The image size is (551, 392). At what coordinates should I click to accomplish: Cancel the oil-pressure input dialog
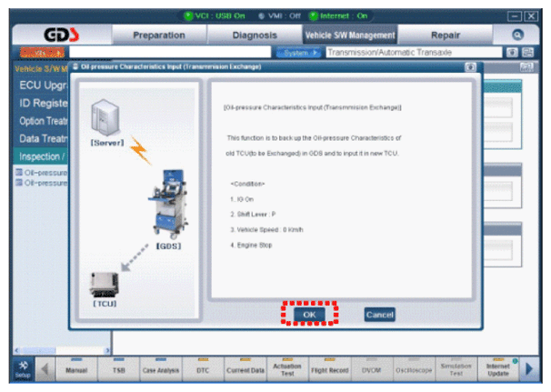(379, 315)
